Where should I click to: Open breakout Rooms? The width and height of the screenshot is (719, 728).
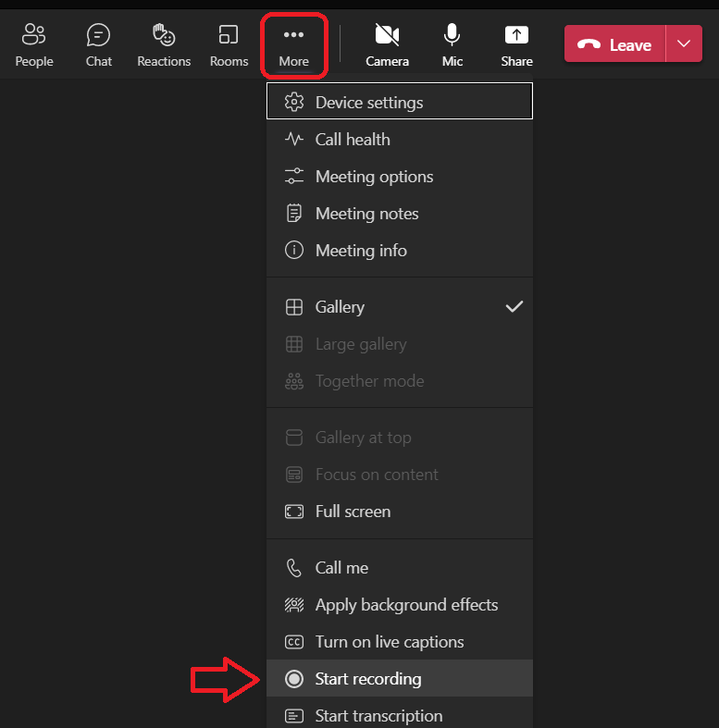click(229, 44)
